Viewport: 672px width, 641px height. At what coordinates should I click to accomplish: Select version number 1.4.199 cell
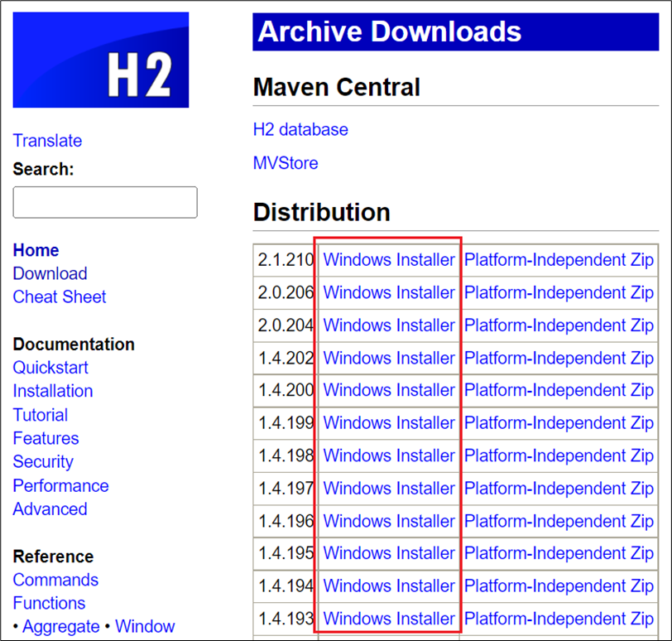coord(286,422)
